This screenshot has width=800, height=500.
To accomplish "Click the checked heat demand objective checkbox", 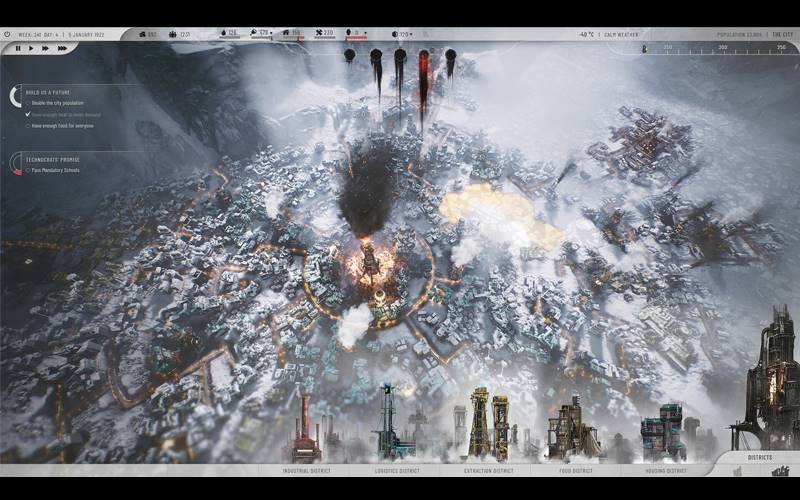I will click(x=28, y=114).
